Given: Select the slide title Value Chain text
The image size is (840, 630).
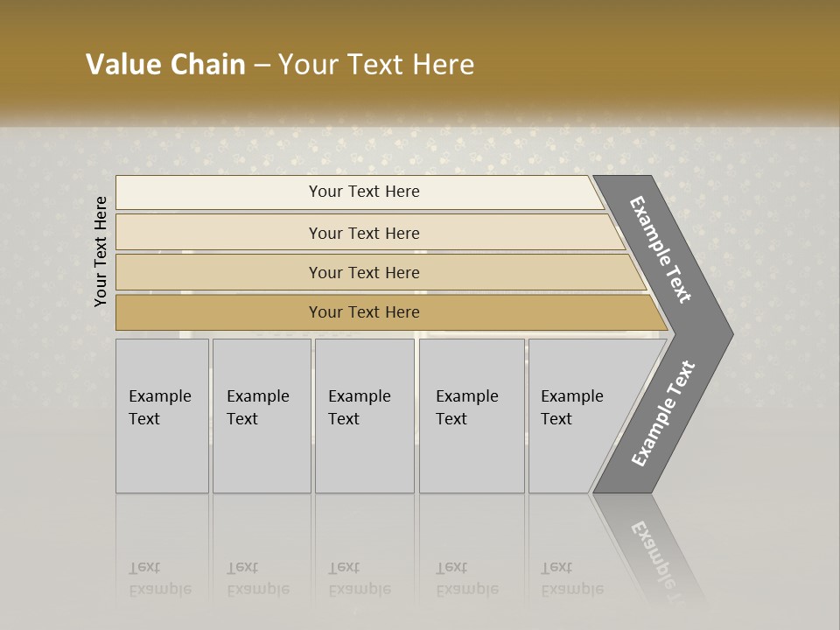Looking at the screenshot, I should (x=165, y=64).
